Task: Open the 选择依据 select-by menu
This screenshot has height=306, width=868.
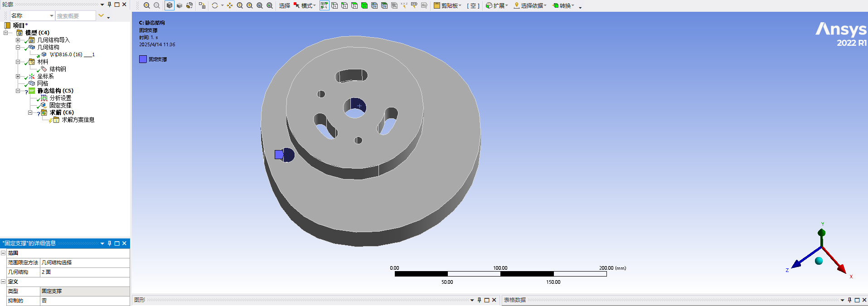Action: [530, 5]
